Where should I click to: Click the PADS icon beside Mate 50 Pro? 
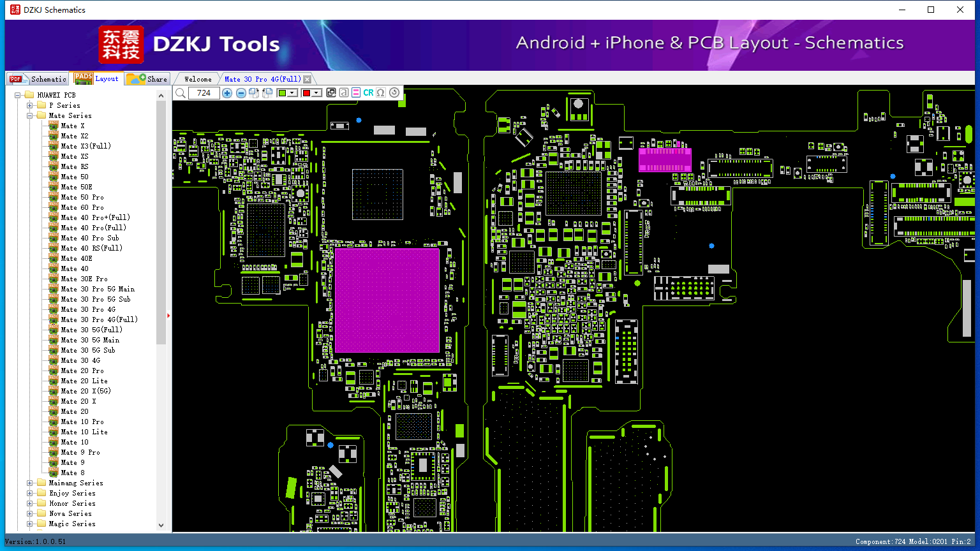pos(54,198)
